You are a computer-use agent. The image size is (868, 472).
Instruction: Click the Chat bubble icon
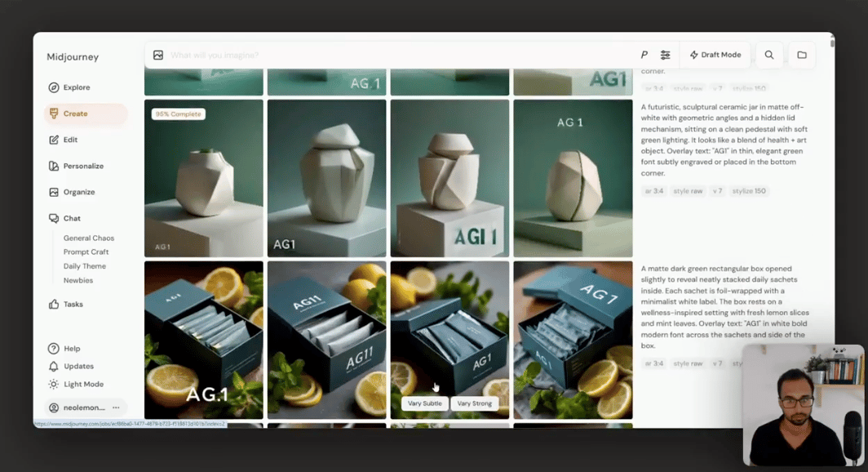(x=54, y=218)
